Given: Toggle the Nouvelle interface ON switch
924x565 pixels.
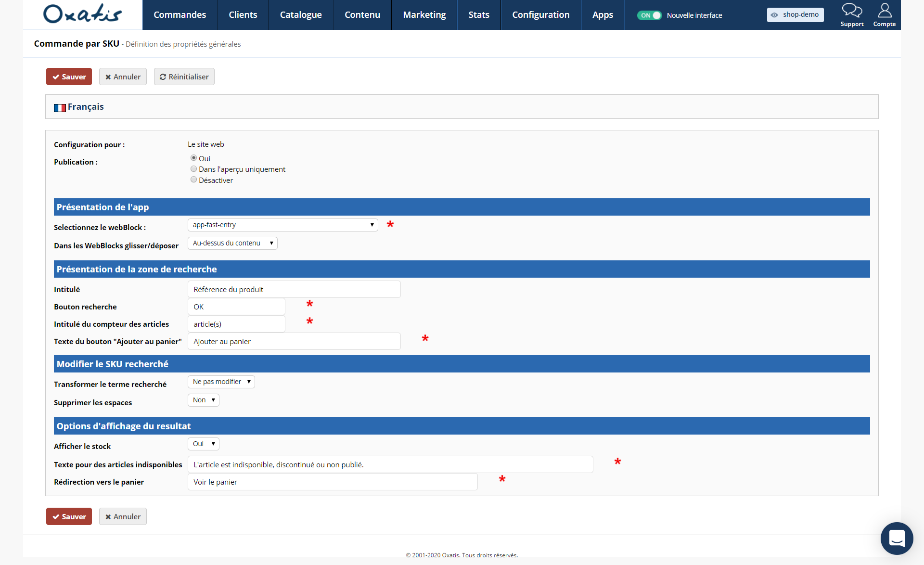Looking at the screenshot, I should [x=649, y=15].
